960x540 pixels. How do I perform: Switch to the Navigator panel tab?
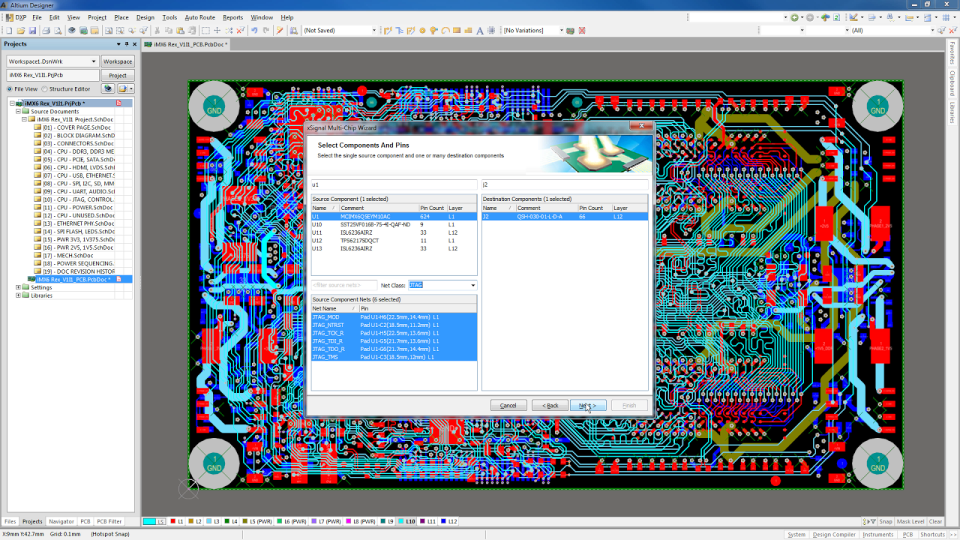point(61,522)
